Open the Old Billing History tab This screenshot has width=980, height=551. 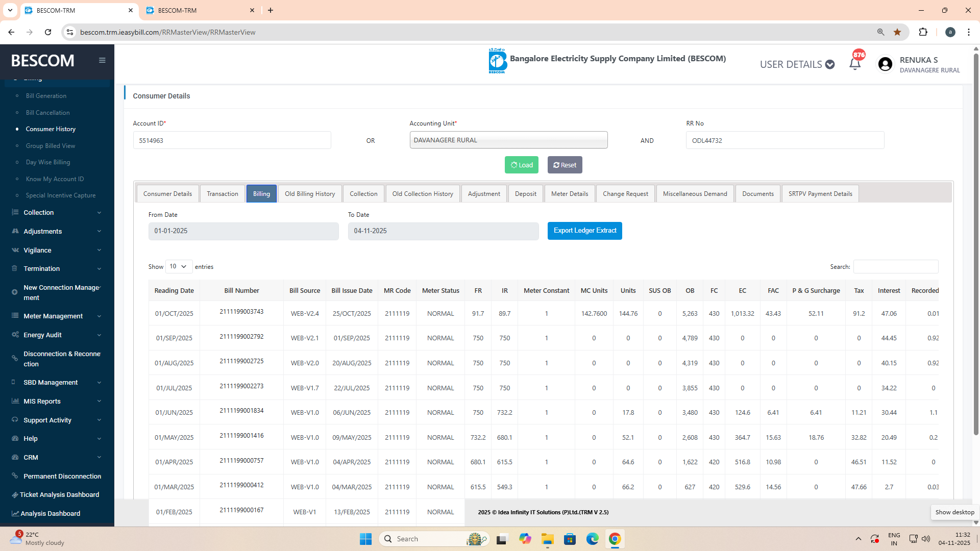click(x=309, y=194)
